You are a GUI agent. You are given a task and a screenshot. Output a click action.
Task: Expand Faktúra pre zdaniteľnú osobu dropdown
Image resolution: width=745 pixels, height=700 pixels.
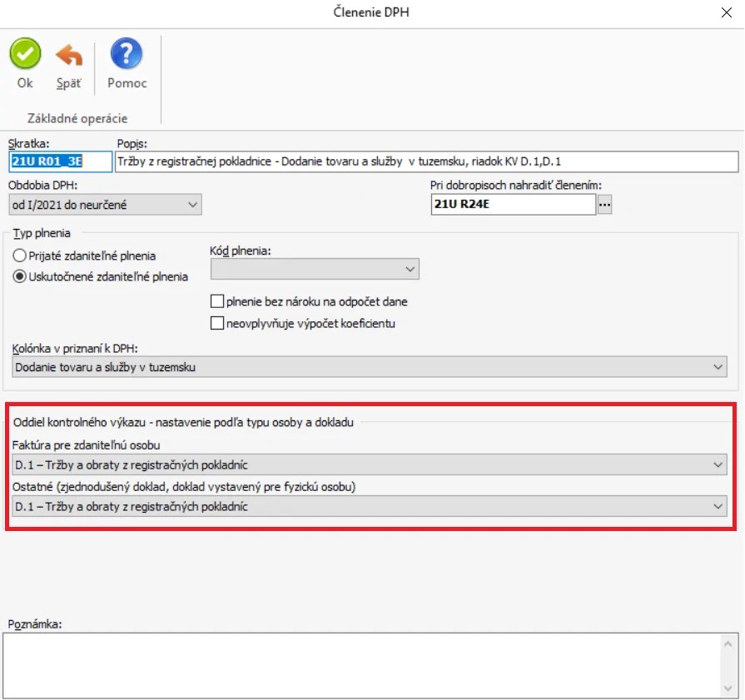click(x=370, y=464)
